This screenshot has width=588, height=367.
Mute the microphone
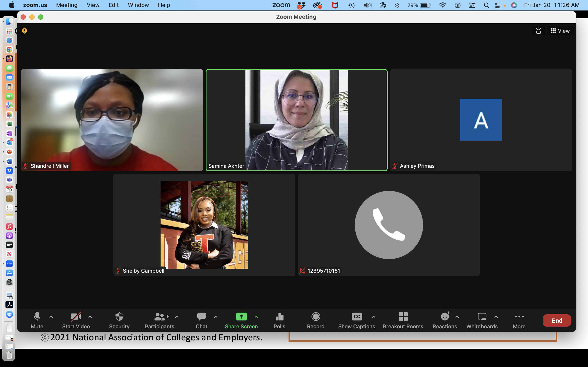click(x=37, y=317)
